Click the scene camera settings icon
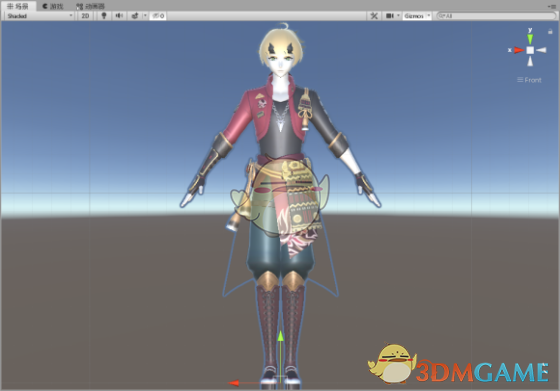The width and height of the screenshot is (560, 391). tap(390, 16)
